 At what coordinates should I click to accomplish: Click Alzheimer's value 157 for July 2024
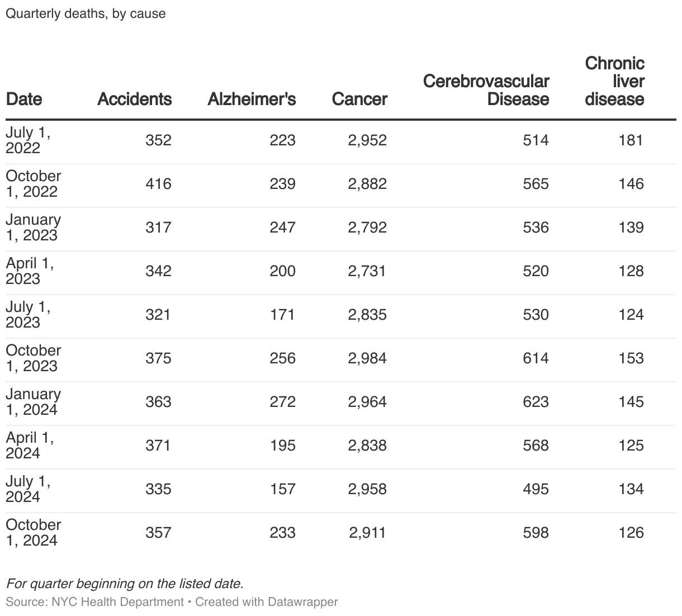[x=282, y=489]
